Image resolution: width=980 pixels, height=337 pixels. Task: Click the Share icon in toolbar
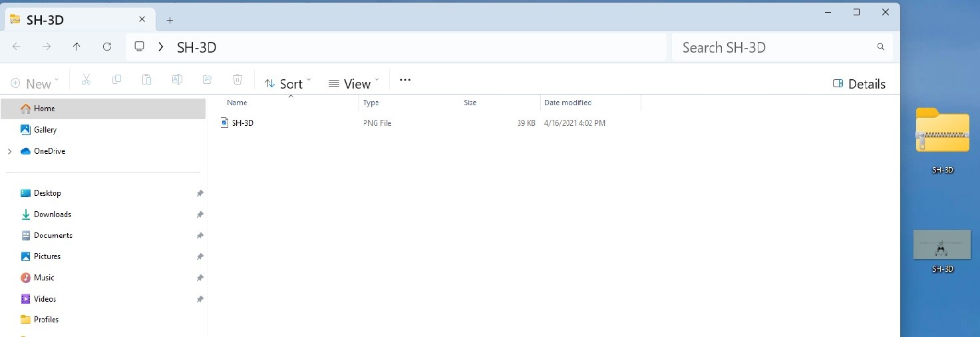[207, 80]
